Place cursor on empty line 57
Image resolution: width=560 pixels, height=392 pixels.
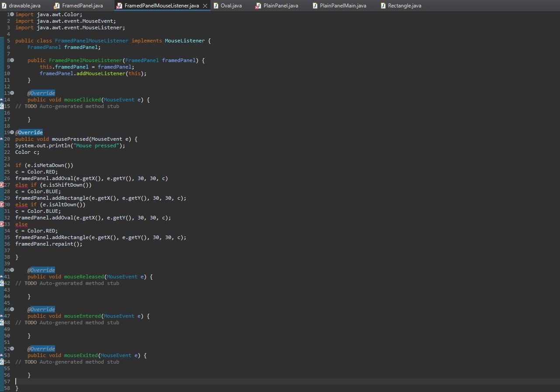coord(131,382)
